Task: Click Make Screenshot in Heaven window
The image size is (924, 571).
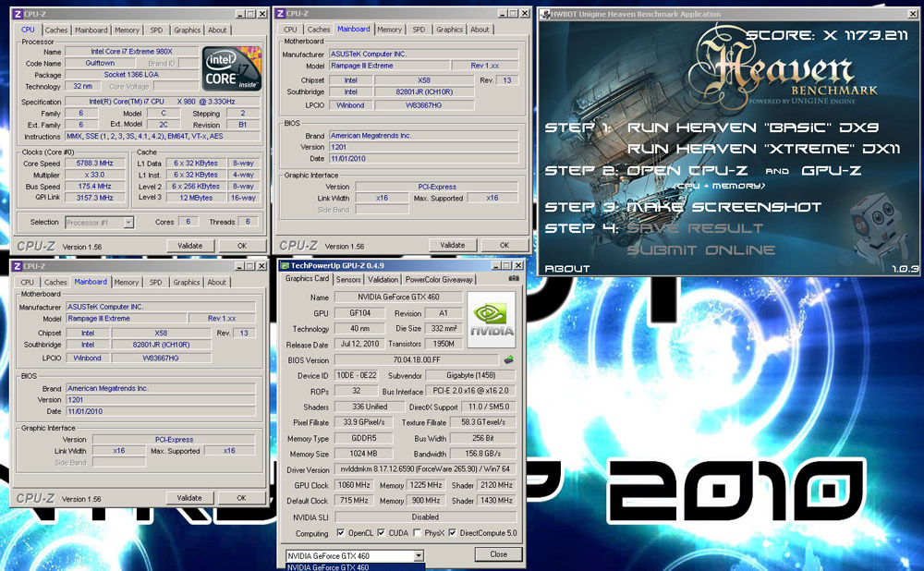Action: pyautogui.click(x=723, y=207)
